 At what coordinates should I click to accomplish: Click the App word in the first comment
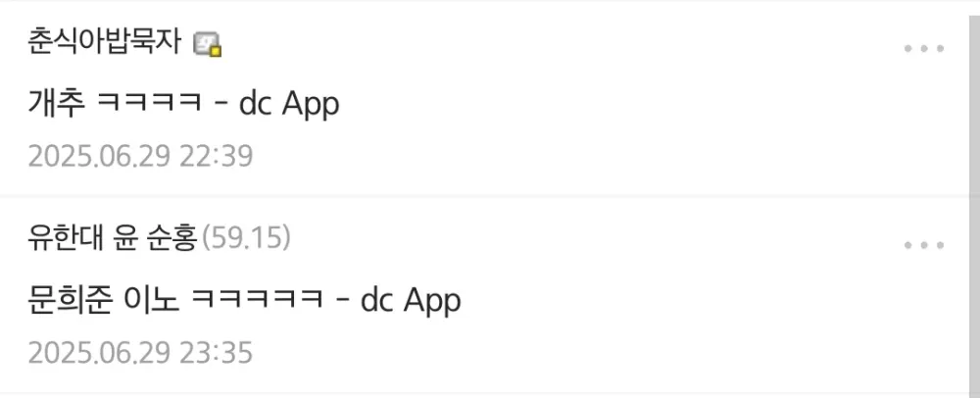(x=311, y=105)
